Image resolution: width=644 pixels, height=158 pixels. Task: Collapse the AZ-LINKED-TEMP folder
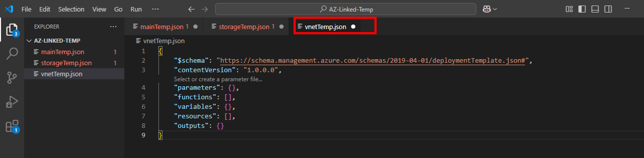(x=29, y=41)
